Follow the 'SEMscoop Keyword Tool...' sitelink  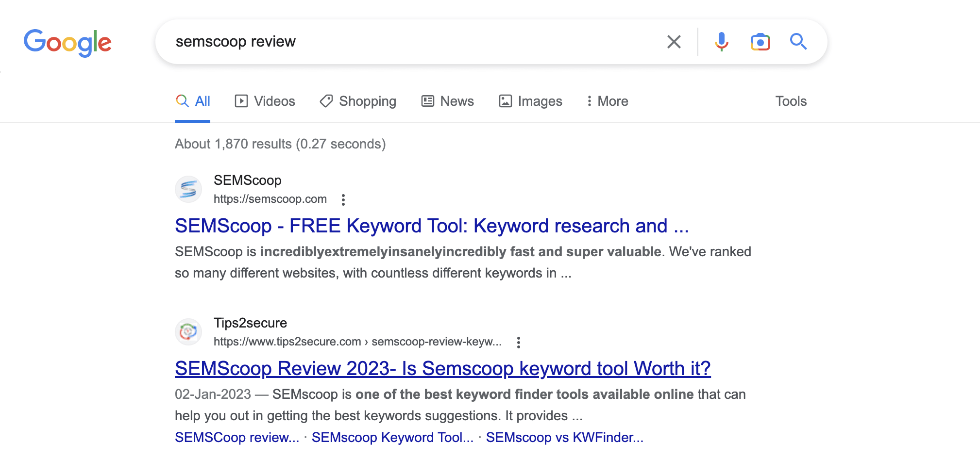coord(392,437)
